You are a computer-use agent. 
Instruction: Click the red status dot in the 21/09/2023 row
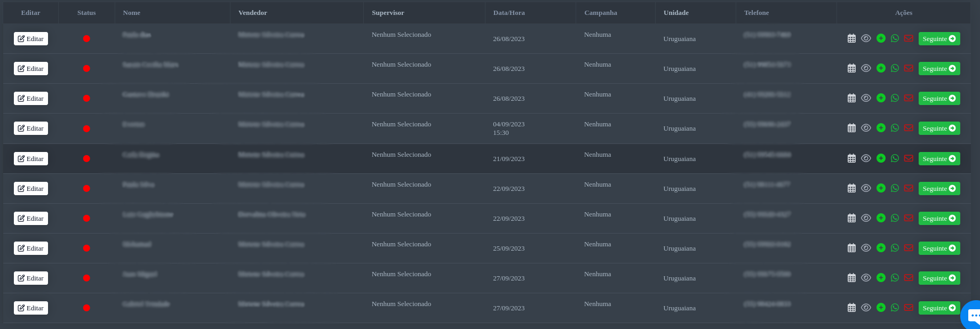pyautogui.click(x=86, y=159)
